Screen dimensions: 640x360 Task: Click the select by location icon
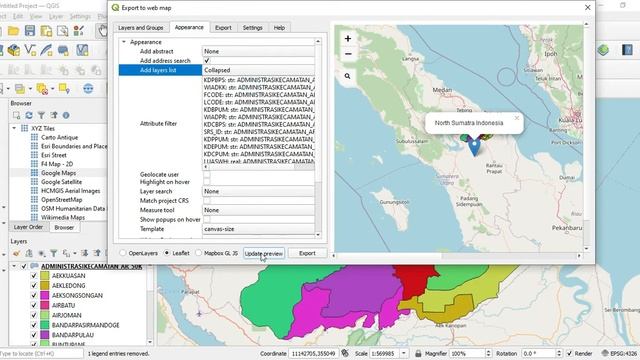coord(64,89)
